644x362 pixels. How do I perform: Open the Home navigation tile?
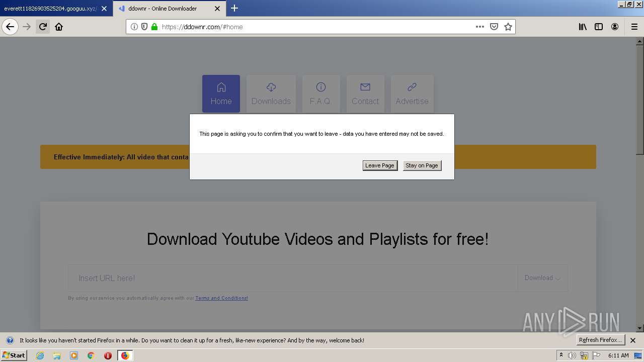coord(221,94)
